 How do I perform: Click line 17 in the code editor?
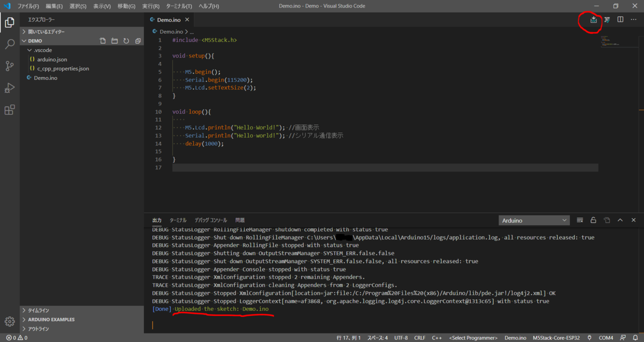click(x=385, y=168)
